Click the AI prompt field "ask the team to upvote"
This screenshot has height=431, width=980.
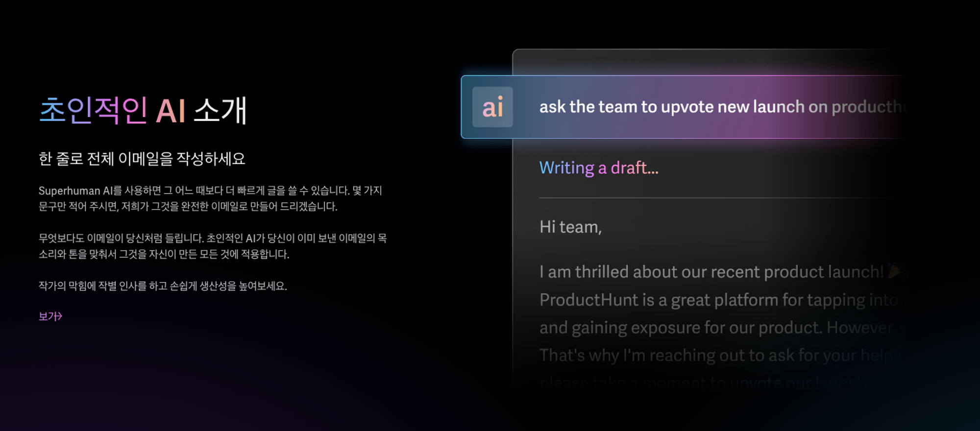click(684, 107)
